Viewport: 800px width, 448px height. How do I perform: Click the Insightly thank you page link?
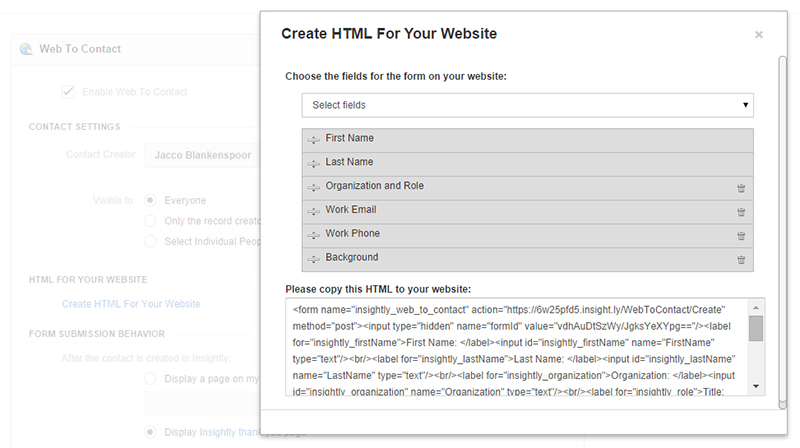point(229,432)
